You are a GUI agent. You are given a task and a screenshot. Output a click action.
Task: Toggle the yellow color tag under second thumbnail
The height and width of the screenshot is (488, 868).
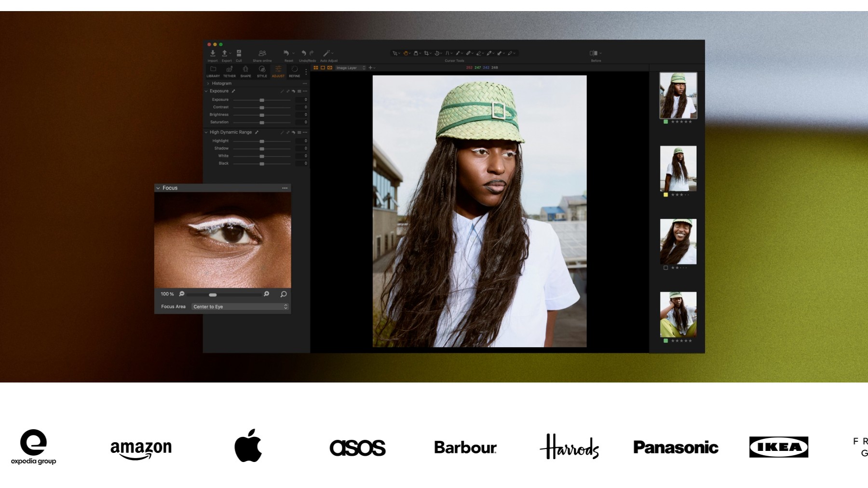pyautogui.click(x=665, y=195)
